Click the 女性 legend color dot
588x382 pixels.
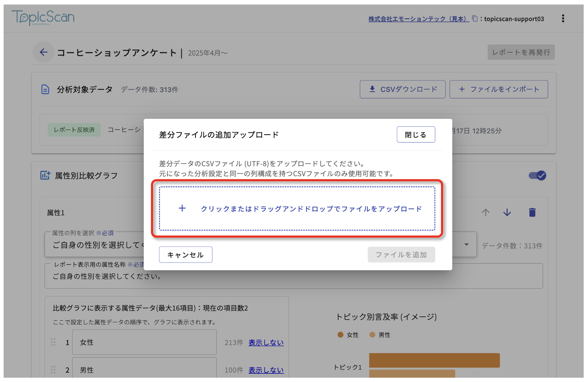pos(340,335)
